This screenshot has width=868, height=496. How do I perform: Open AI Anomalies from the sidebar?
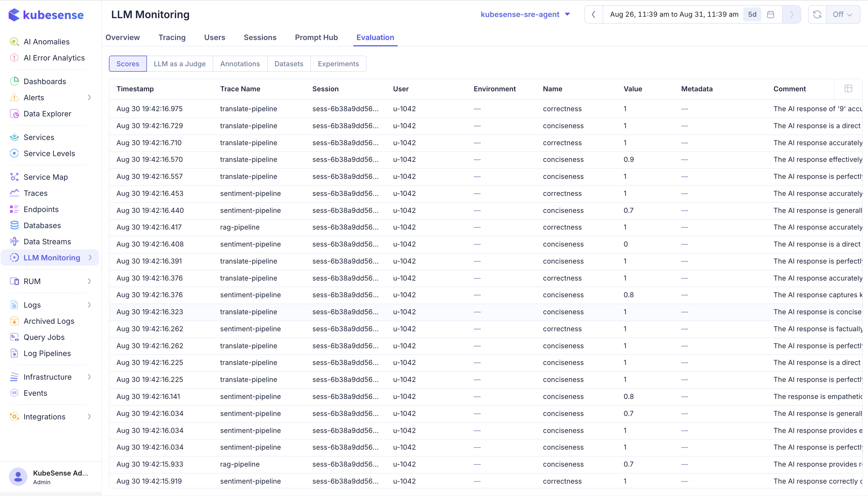46,41
